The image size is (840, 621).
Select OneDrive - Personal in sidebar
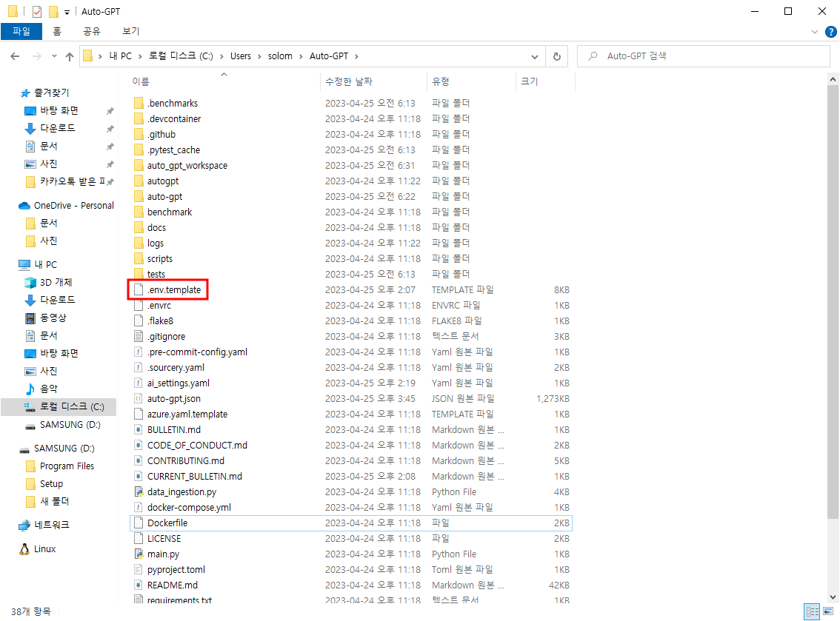tap(74, 206)
